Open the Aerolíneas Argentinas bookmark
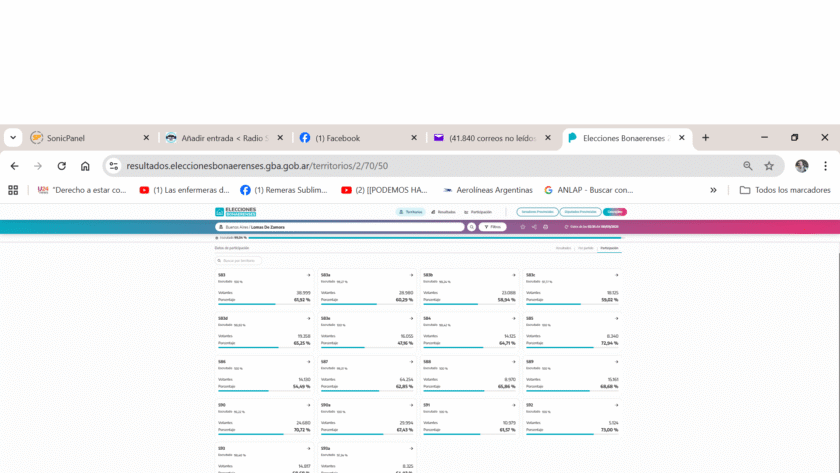This screenshot has width=840, height=473. [488, 190]
